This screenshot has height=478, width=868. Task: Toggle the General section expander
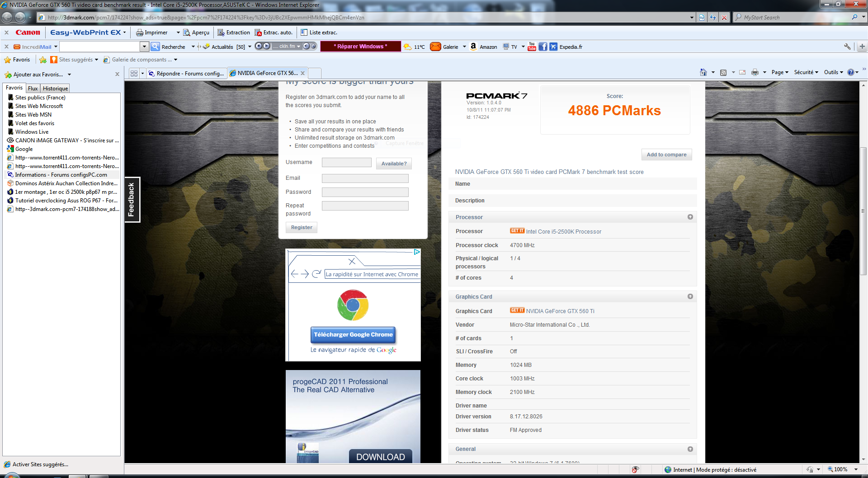tap(690, 449)
